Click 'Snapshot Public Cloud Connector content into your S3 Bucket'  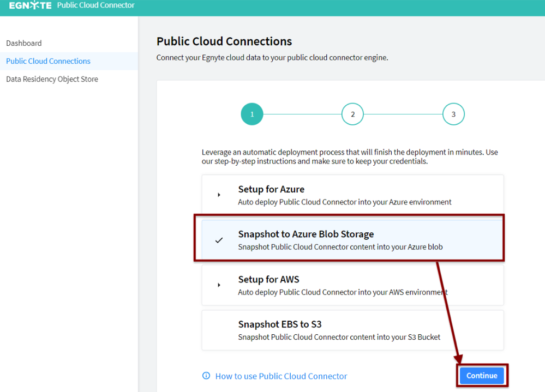click(x=339, y=337)
